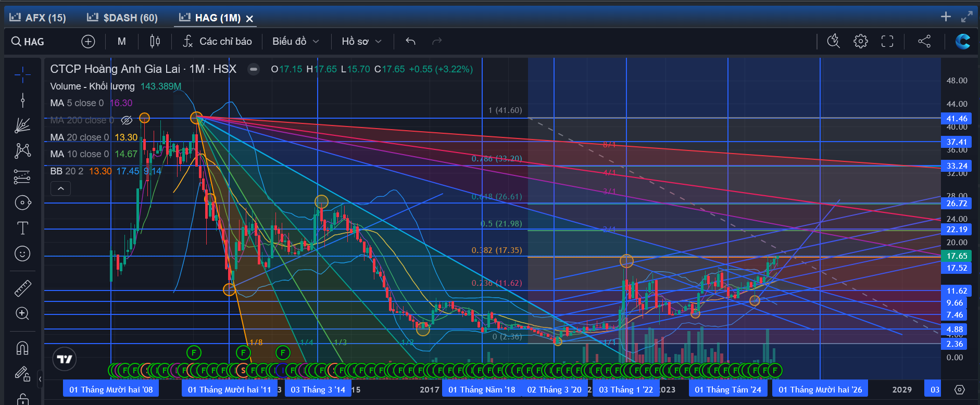The height and width of the screenshot is (405, 980).
Task: Activate the Text annotation tool
Action: tap(22, 228)
